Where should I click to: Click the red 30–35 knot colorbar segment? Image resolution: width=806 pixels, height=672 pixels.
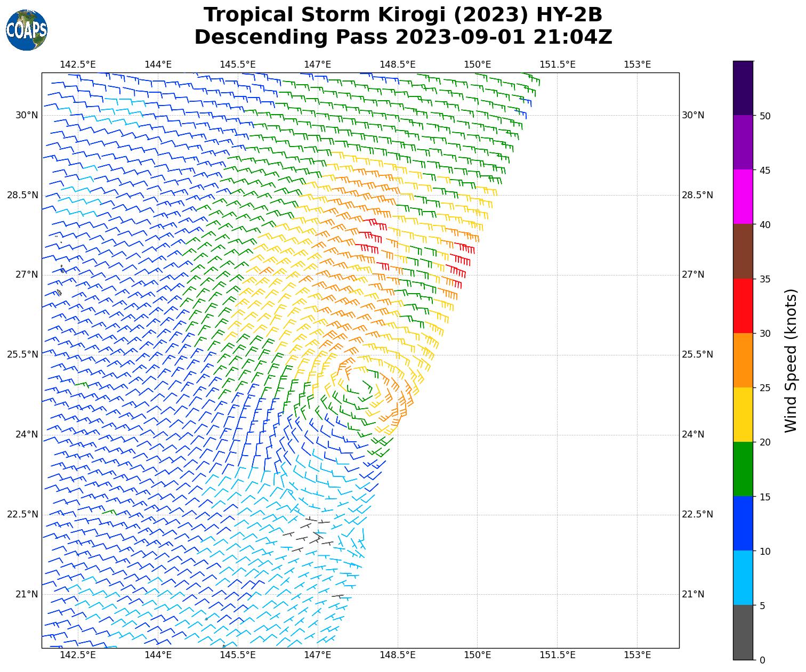tap(743, 306)
